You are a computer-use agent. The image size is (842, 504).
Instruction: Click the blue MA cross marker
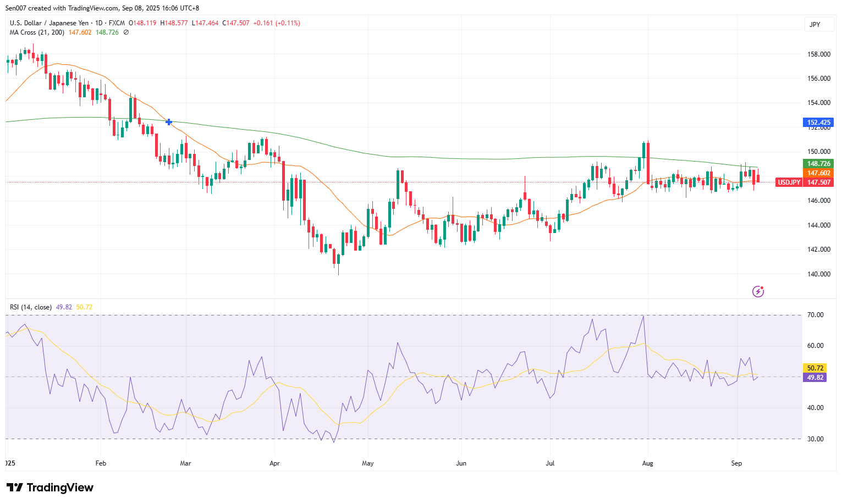(x=169, y=121)
